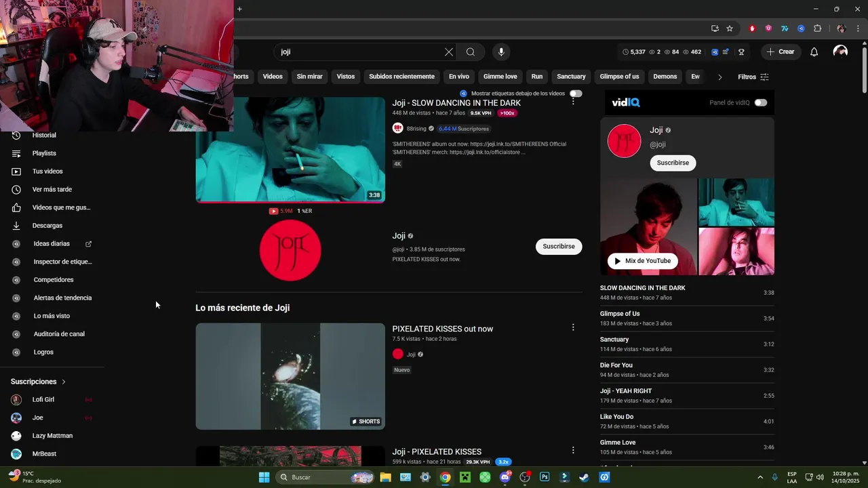Select the Gimme love filter chip

click(x=500, y=77)
